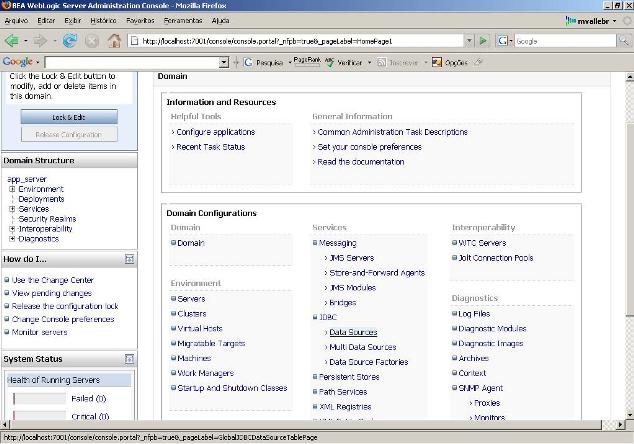Open the Favoritos menu

coord(140,20)
